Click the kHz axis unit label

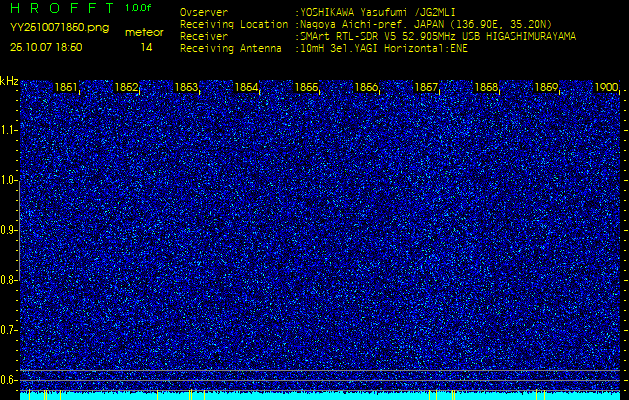point(9,81)
